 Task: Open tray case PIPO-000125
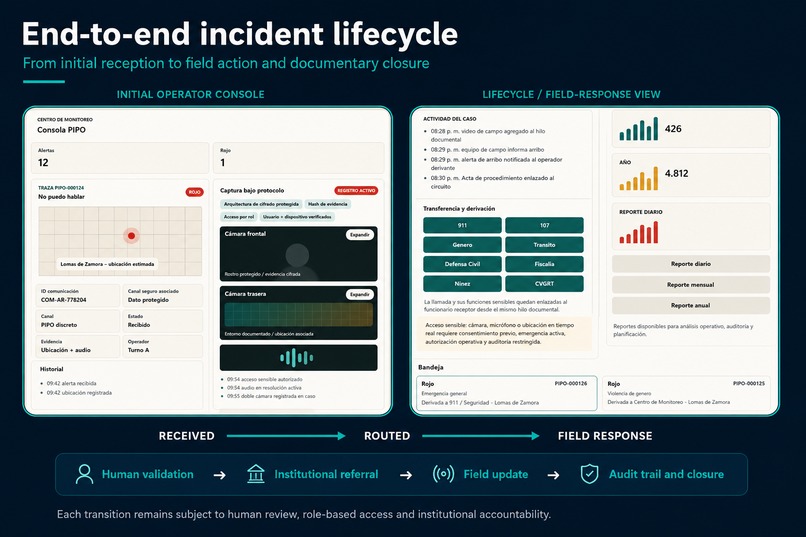[x=686, y=393]
